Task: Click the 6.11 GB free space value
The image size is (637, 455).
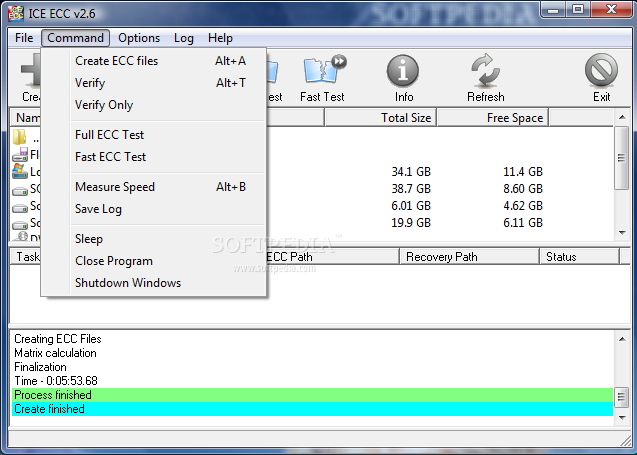Action: tap(523, 223)
